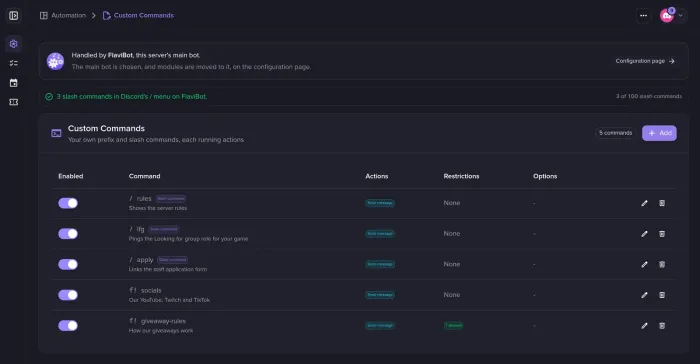Viewport: 700px width, 364px height.
Task: Edit the apply command
Action: 644,264
